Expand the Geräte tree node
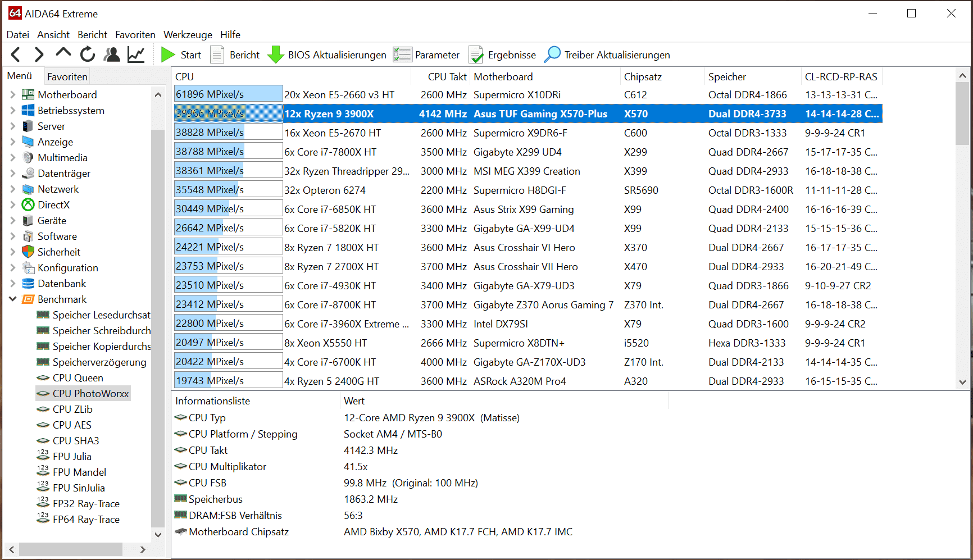973x560 pixels. (x=12, y=220)
